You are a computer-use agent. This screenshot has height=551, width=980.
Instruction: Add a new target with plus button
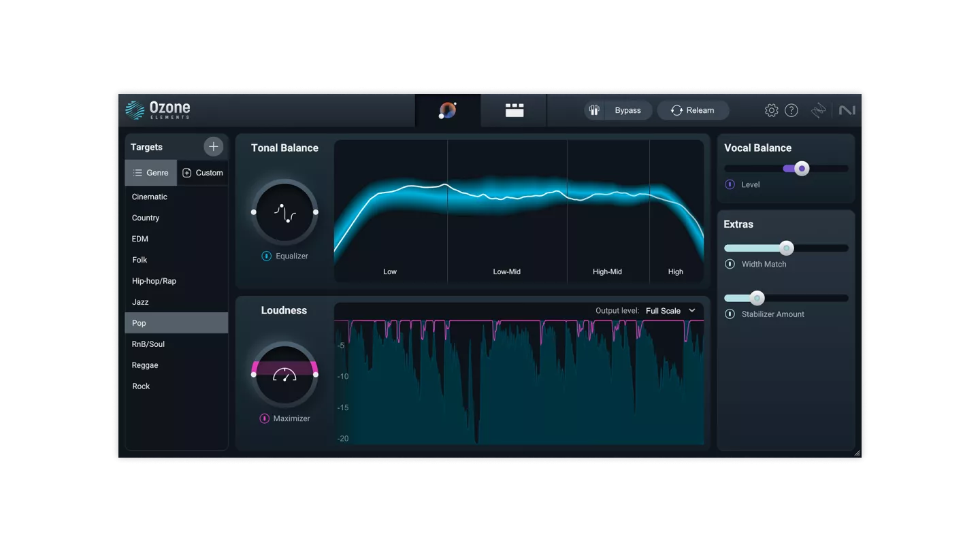(x=213, y=146)
